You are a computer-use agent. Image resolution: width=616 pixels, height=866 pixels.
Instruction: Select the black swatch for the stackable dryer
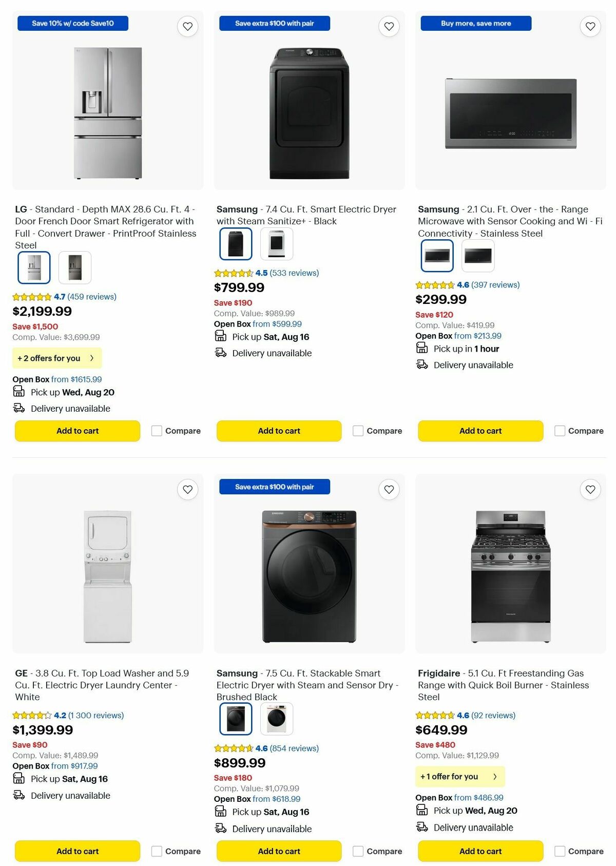pos(236,719)
